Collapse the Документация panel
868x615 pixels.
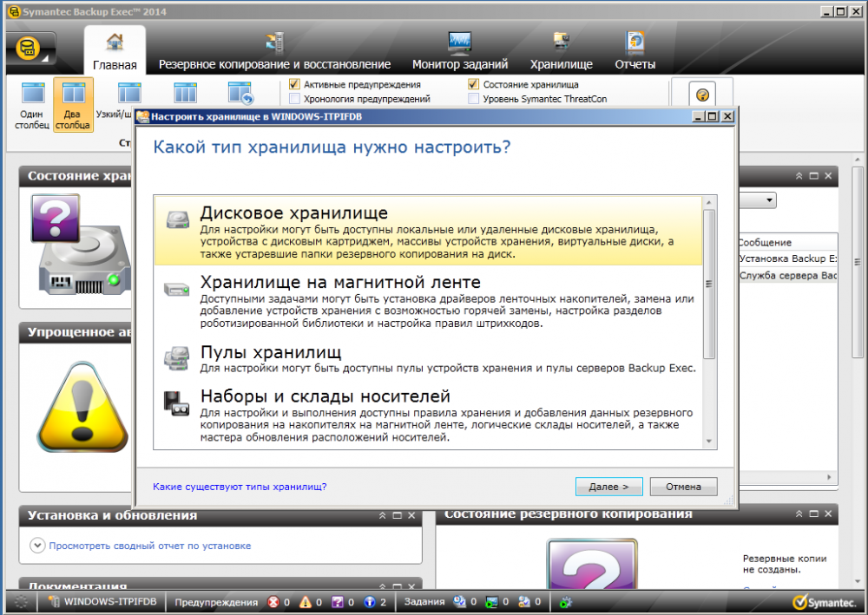tap(382, 586)
